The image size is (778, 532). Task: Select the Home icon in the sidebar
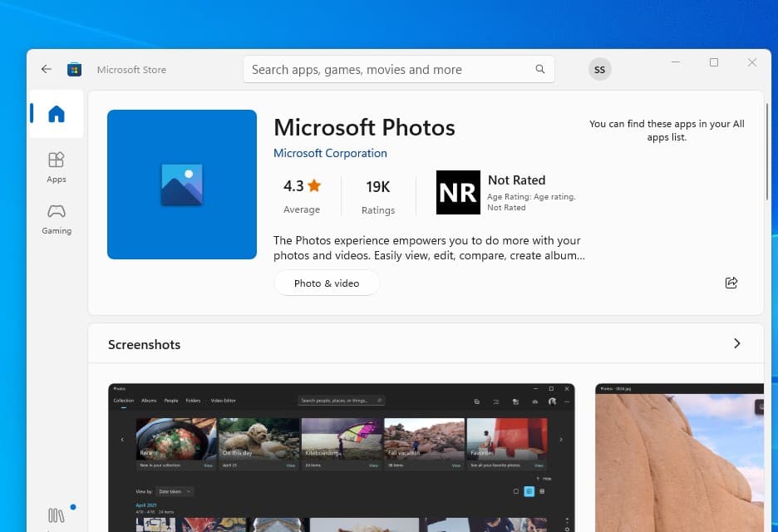(x=56, y=114)
